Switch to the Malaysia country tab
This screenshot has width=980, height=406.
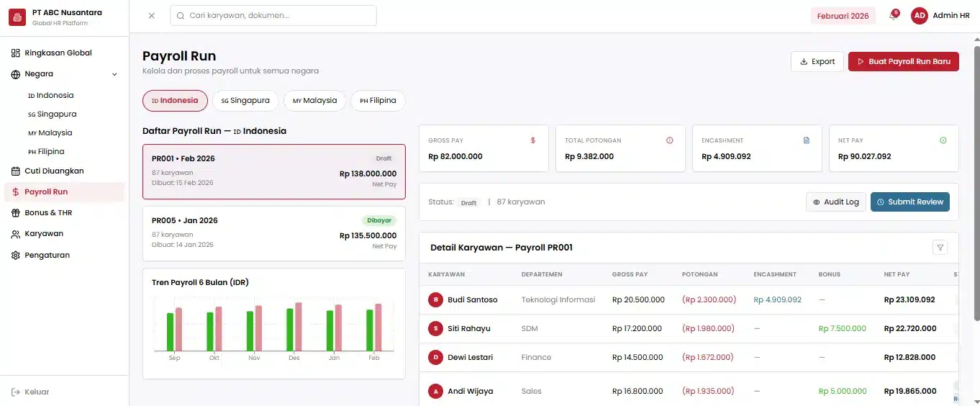click(x=314, y=101)
